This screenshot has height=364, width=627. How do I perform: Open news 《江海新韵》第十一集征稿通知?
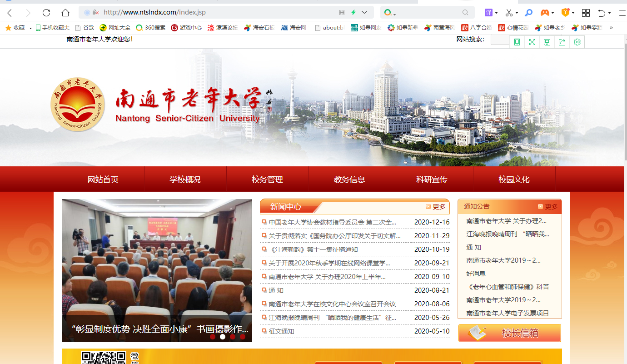[313, 249]
